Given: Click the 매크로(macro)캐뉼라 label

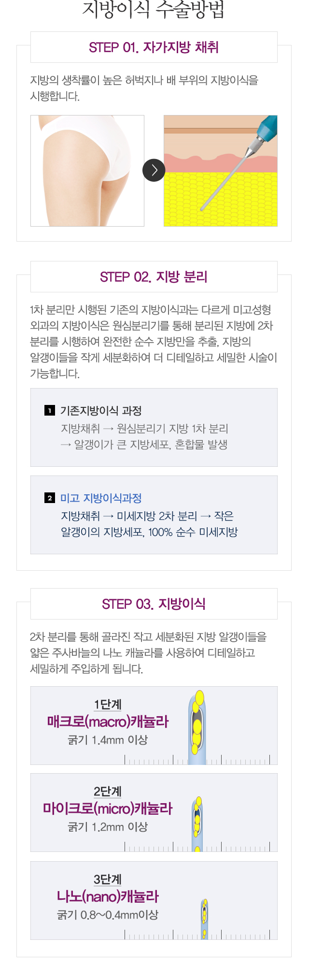Looking at the screenshot, I should click(108, 722).
